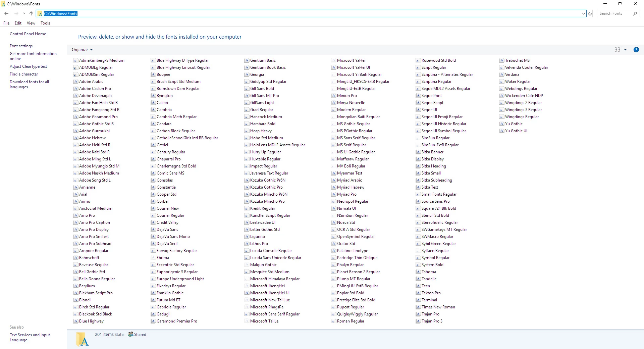Image resolution: width=644 pixels, height=349 pixels.
Task: Open Find a character link
Action: coord(24,74)
